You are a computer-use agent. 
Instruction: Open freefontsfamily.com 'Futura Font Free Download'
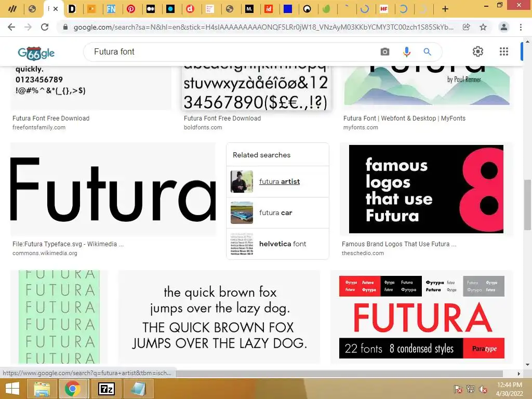tap(51, 118)
